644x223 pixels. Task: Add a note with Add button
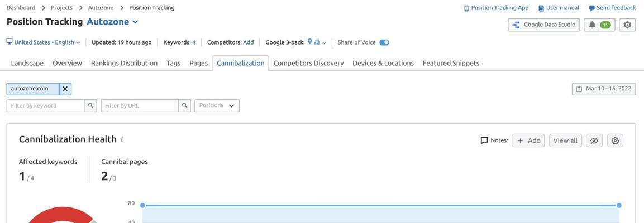[528, 140]
